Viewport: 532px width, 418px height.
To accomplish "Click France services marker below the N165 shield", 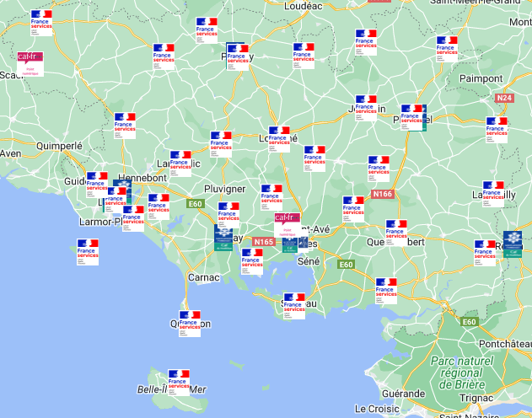I will (x=252, y=261).
